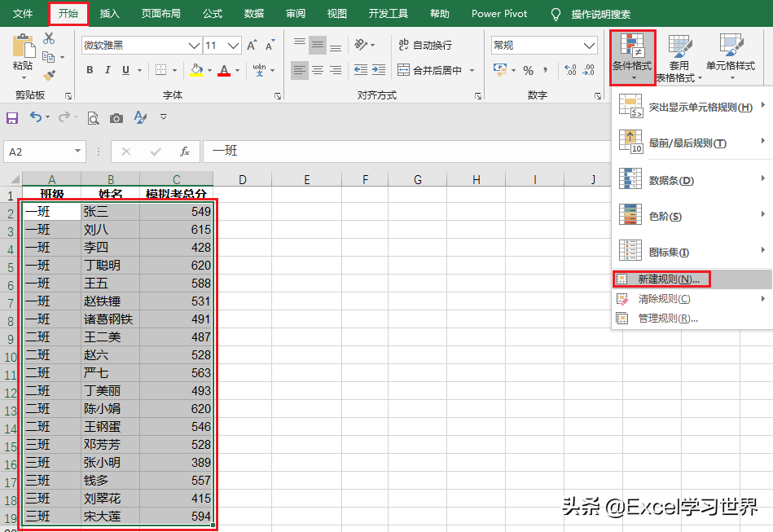The width and height of the screenshot is (773, 532).
Task: Switch to the 插入 tab
Action: (x=109, y=13)
